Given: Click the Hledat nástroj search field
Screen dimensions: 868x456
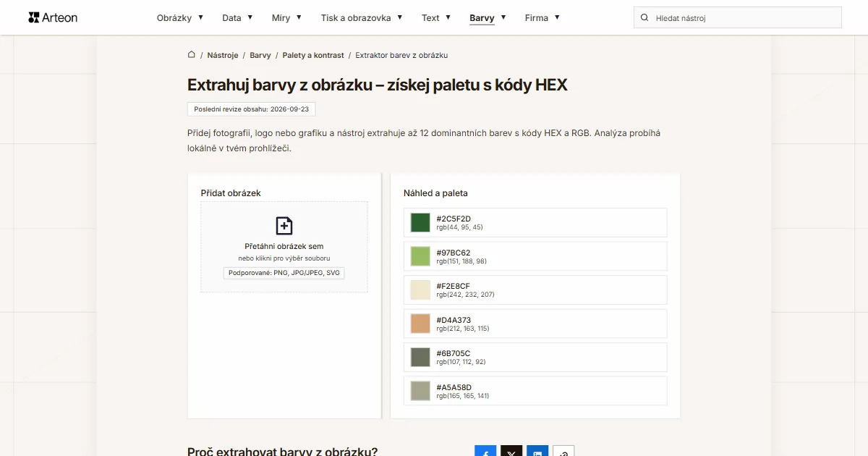Looking at the screenshot, I should pos(738,18).
